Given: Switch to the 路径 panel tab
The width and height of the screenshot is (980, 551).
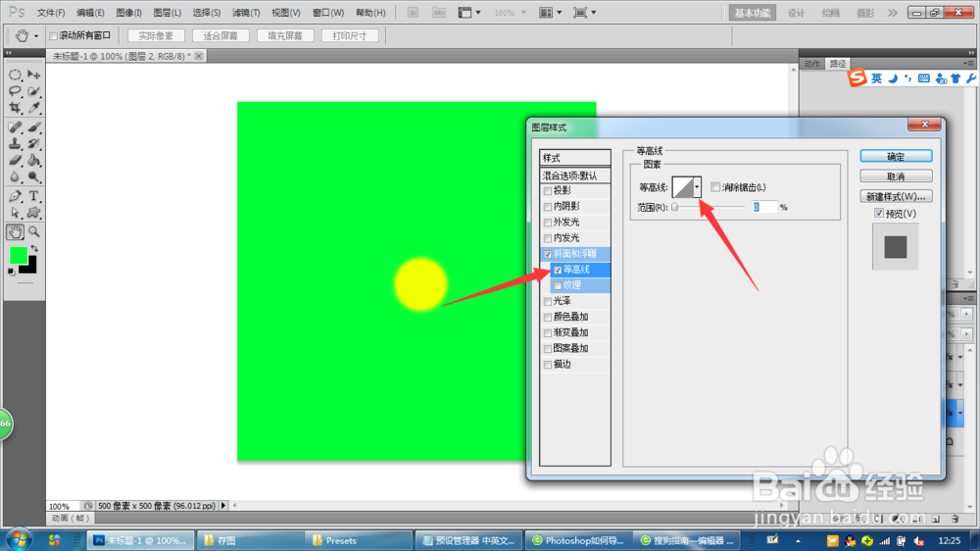Looking at the screenshot, I should pyautogui.click(x=837, y=64).
